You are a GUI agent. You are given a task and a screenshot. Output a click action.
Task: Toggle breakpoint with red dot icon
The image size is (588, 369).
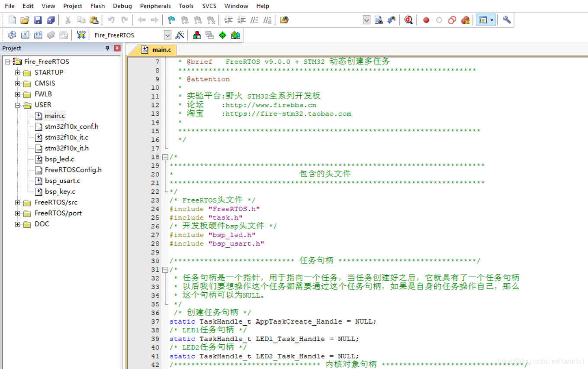coord(426,20)
